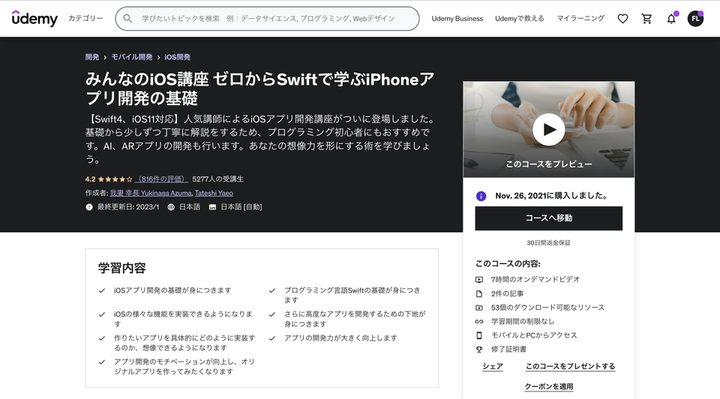Screen dimensions: 720x399
Task: Click the globe language icon
Action: [x=171, y=207]
